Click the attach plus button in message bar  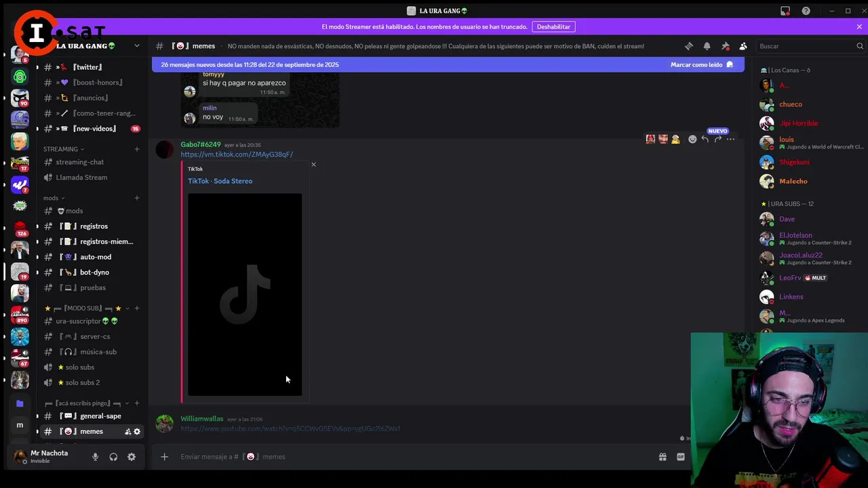pos(164,457)
